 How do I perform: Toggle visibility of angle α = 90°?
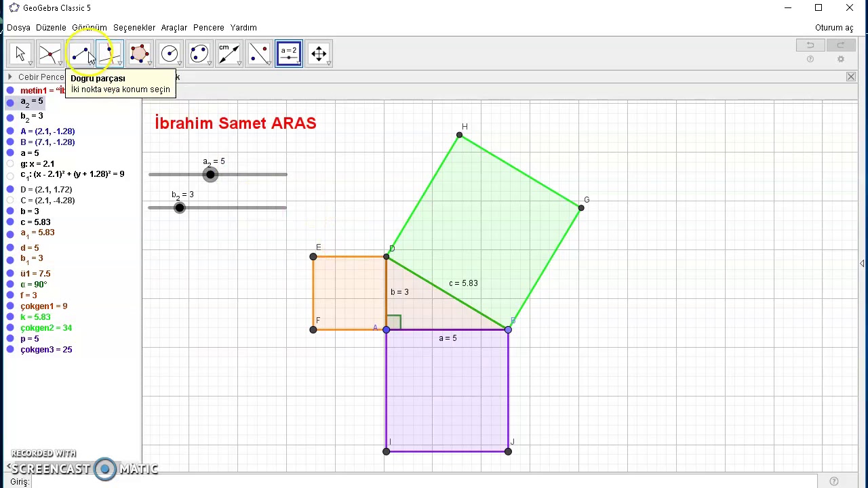tap(10, 285)
